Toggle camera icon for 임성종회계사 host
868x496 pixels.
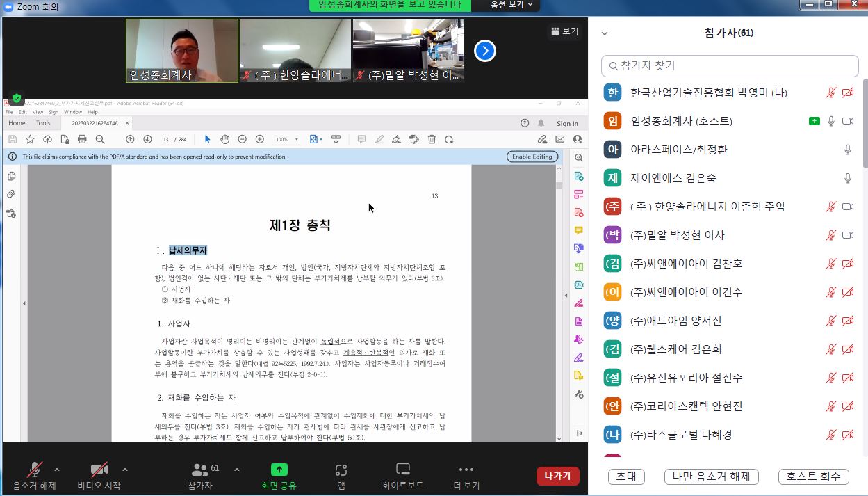[847, 121]
